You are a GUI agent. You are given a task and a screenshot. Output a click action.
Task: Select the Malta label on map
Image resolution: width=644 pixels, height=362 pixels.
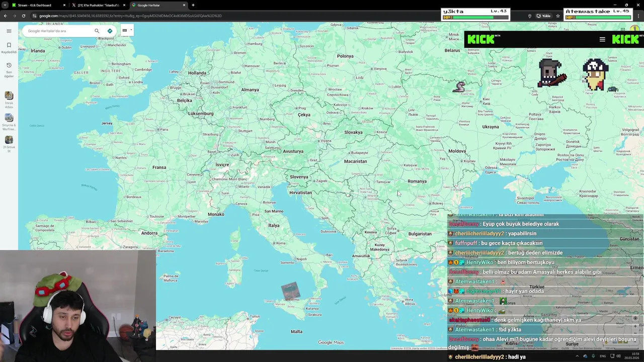[x=297, y=331]
